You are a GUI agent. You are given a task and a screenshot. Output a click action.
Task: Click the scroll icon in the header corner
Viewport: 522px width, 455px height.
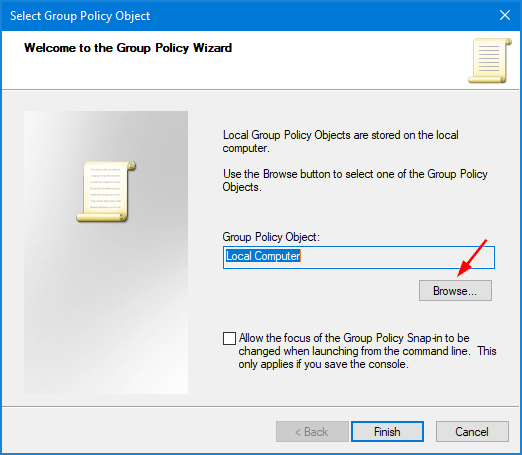[490, 60]
